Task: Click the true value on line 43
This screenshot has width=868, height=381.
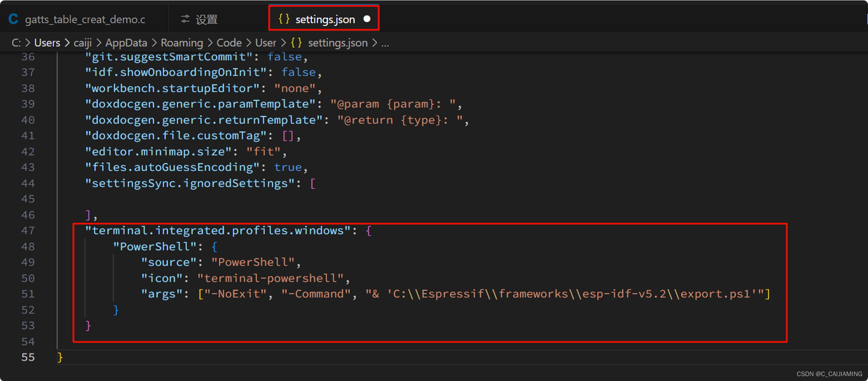Action: click(288, 167)
